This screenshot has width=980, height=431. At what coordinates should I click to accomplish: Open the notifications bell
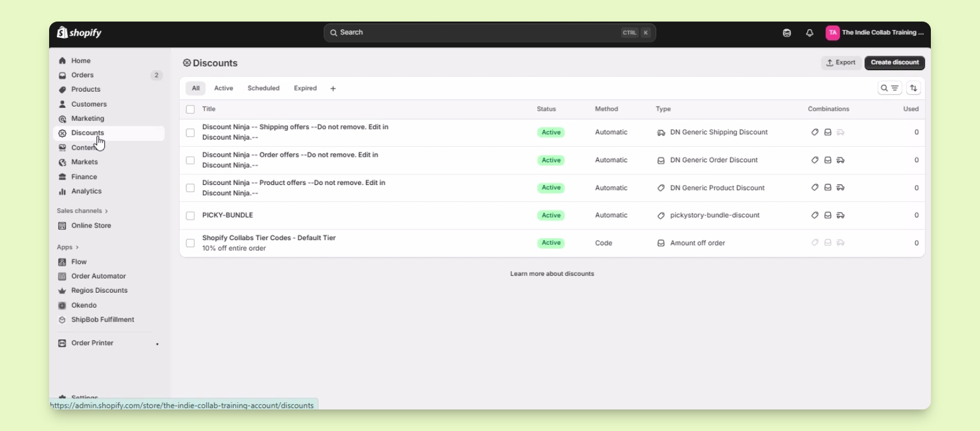(810, 33)
